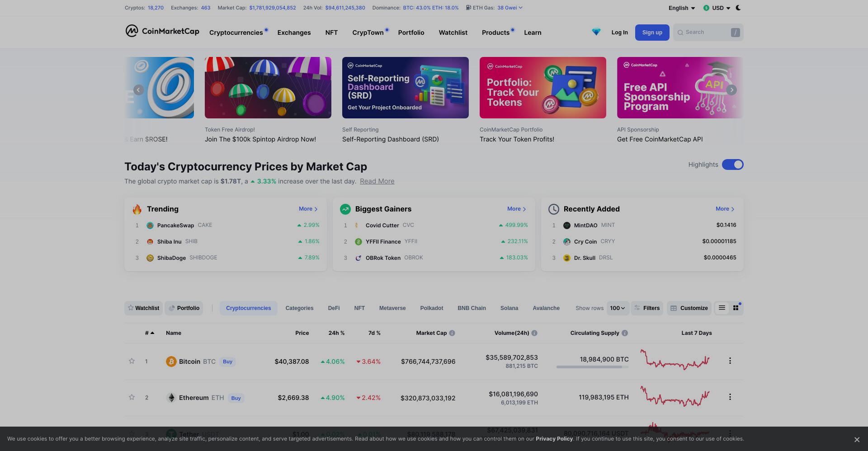
Task: Follow the Read More link
Action: click(377, 181)
